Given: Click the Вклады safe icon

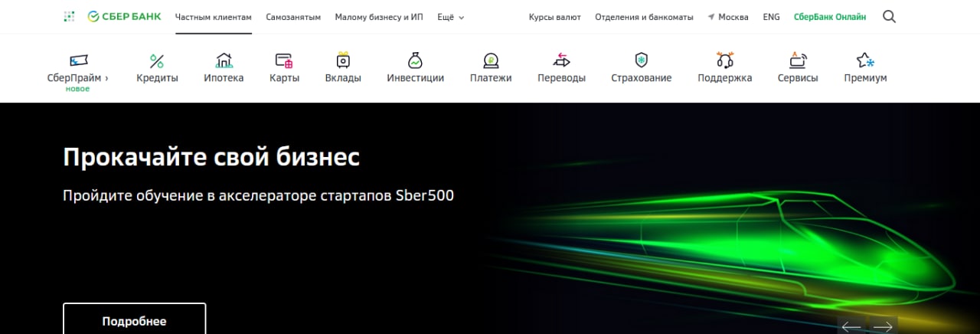Looking at the screenshot, I should [x=343, y=61].
